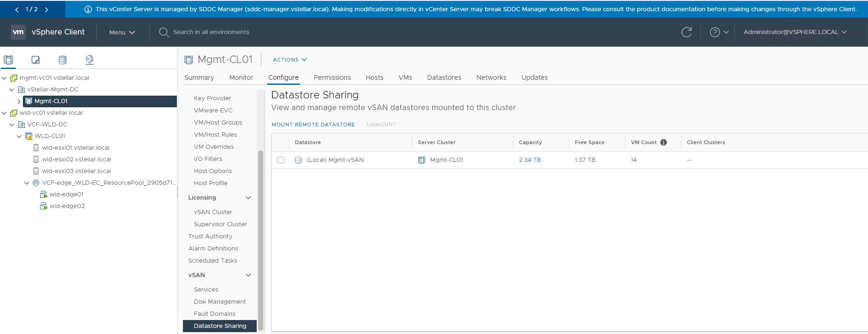Switch to VMs and Templates inventory view
868x334 pixels.
pos(35,60)
